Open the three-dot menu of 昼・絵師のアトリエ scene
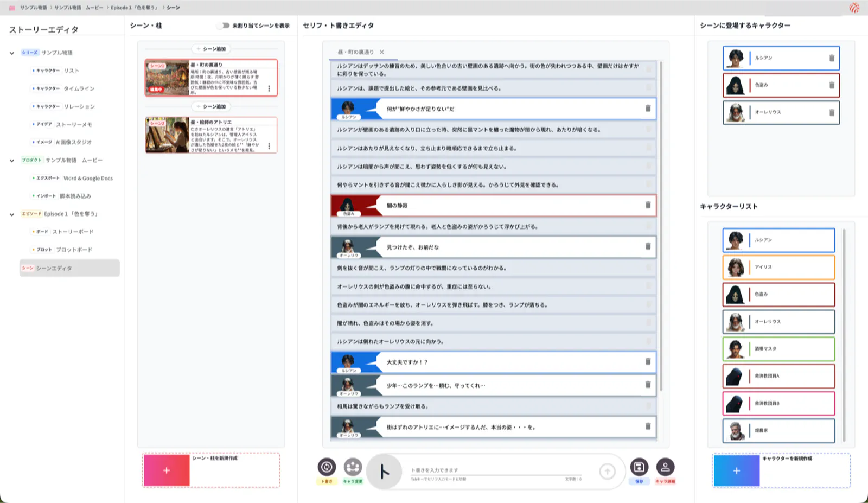Viewport: 868px width, 503px height. pos(269,146)
